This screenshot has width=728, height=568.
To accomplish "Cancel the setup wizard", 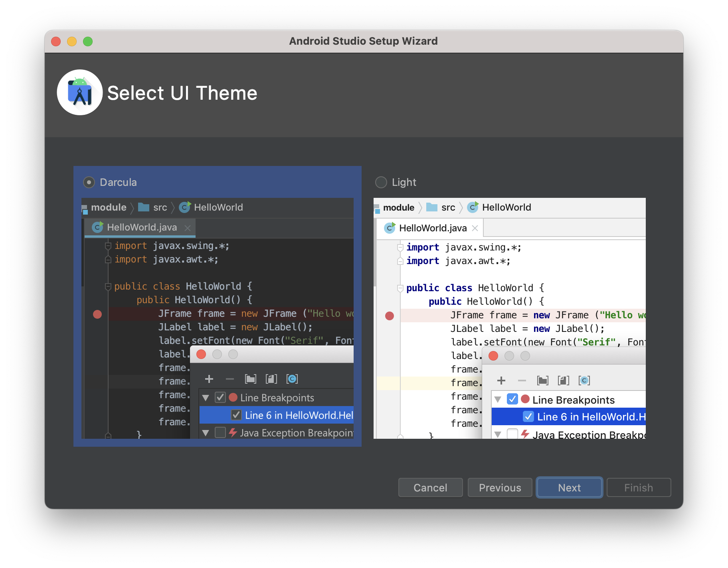I will [430, 487].
